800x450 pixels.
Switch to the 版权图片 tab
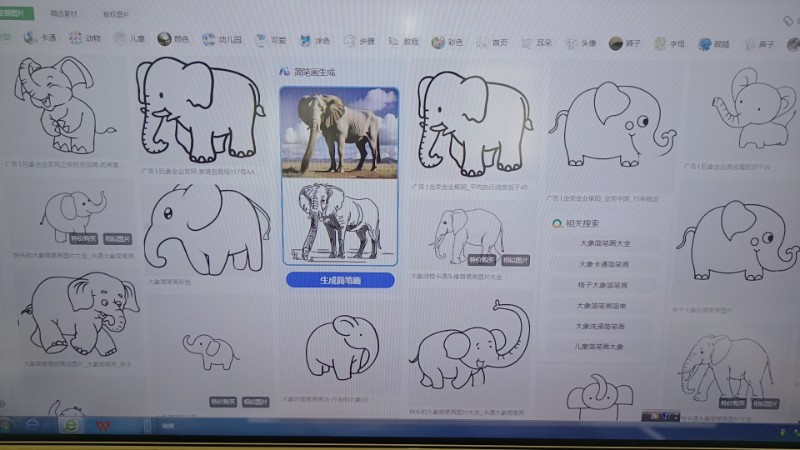116,15
